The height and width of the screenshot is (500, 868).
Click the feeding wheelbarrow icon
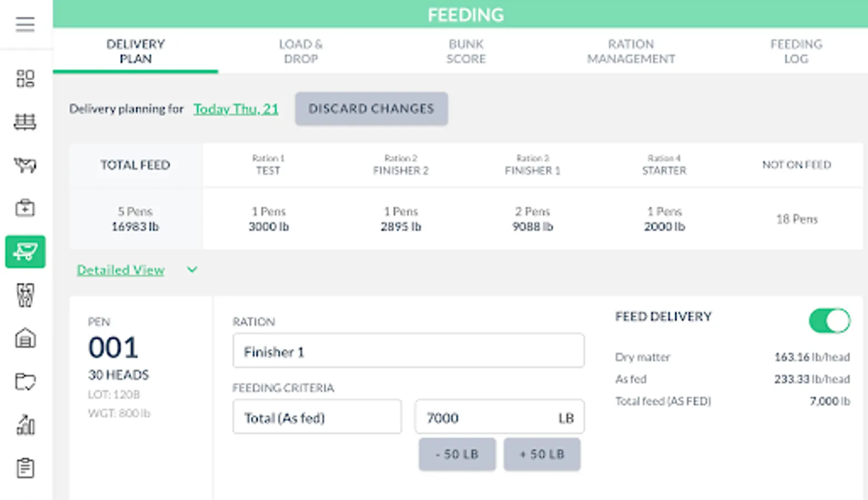coord(25,252)
